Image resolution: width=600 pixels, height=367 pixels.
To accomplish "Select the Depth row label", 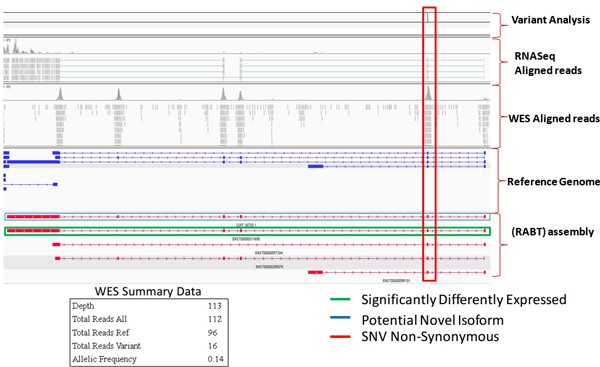I will (x=83, y=306).
